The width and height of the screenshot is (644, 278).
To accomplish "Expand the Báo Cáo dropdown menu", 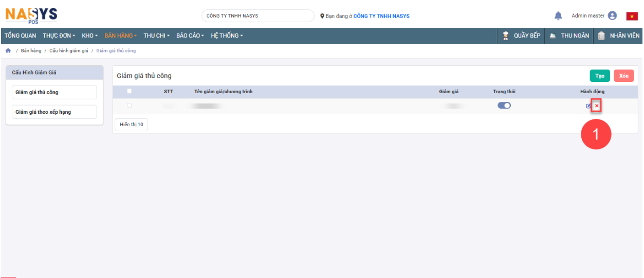I will tap(190, 36).
